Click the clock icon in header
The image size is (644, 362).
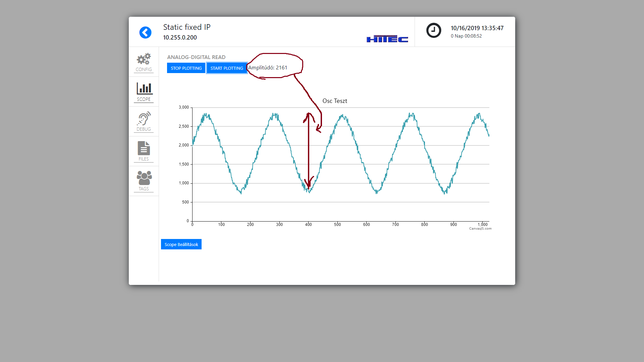(434, 31)
